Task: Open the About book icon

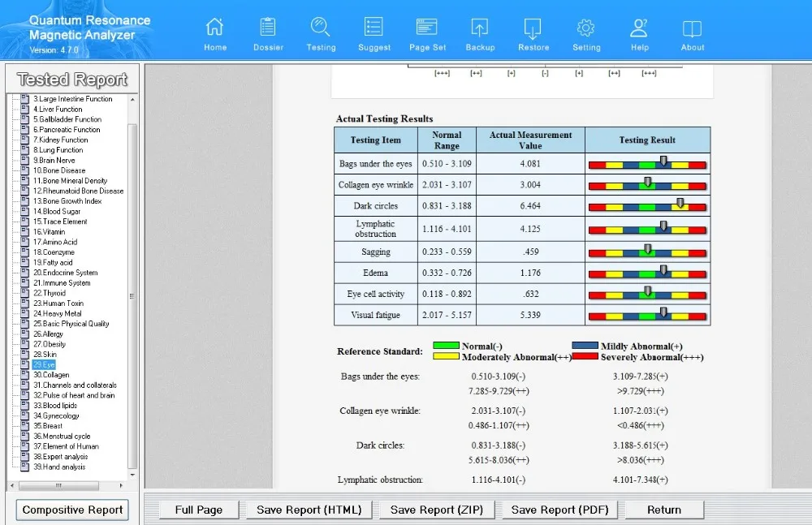Action: [693, 28]
